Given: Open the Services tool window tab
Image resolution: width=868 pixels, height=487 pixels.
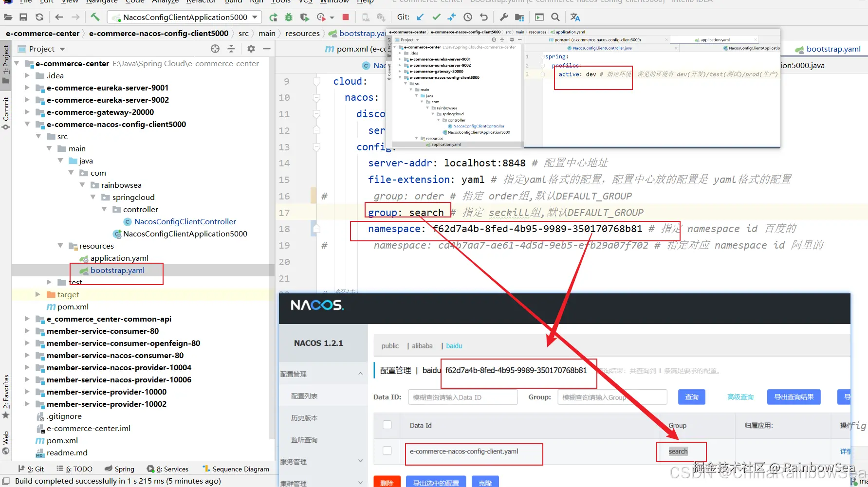Looking at the screenshot, I should [168, 469].
